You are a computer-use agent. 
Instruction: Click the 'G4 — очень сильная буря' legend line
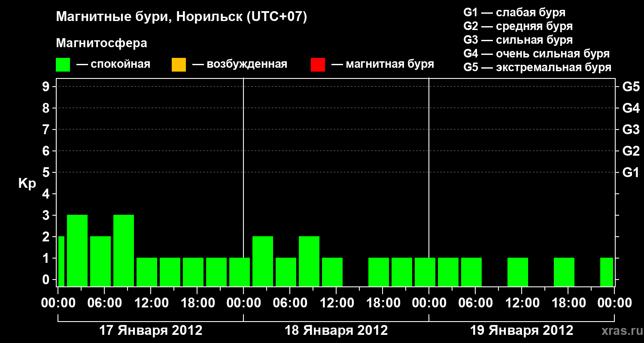[x=537, y=54]
